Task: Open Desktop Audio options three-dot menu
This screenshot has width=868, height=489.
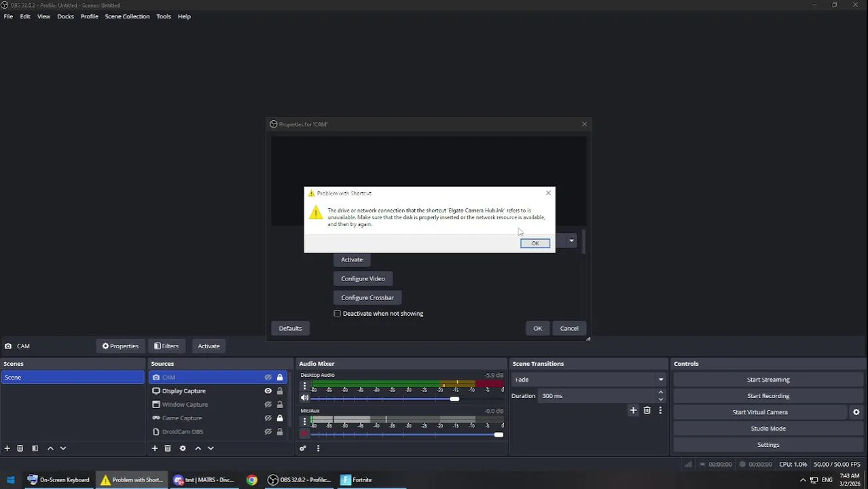Action: [x=304, y=386]
